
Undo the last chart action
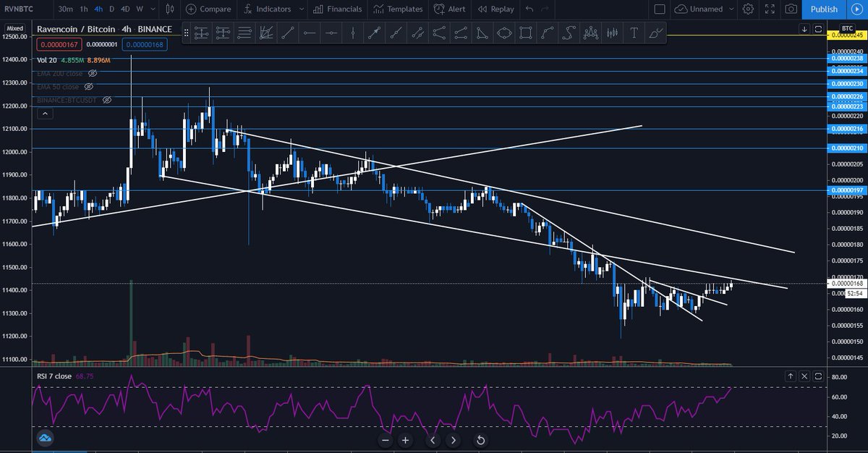click(x=529, y=9)
